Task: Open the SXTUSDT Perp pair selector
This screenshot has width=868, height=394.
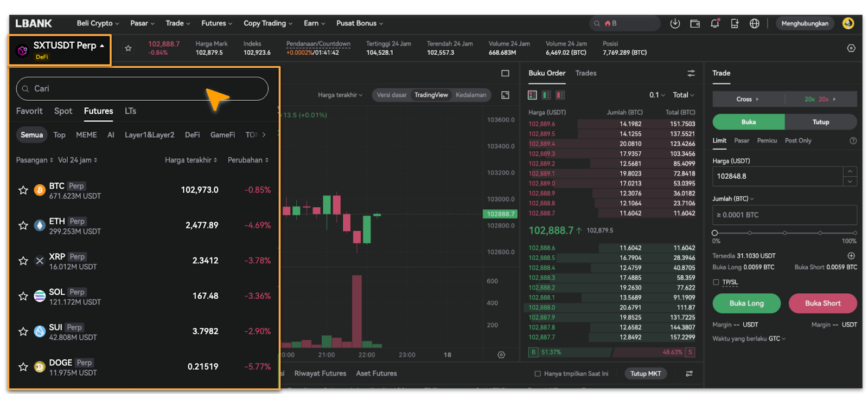Action: tap(60, 50)
